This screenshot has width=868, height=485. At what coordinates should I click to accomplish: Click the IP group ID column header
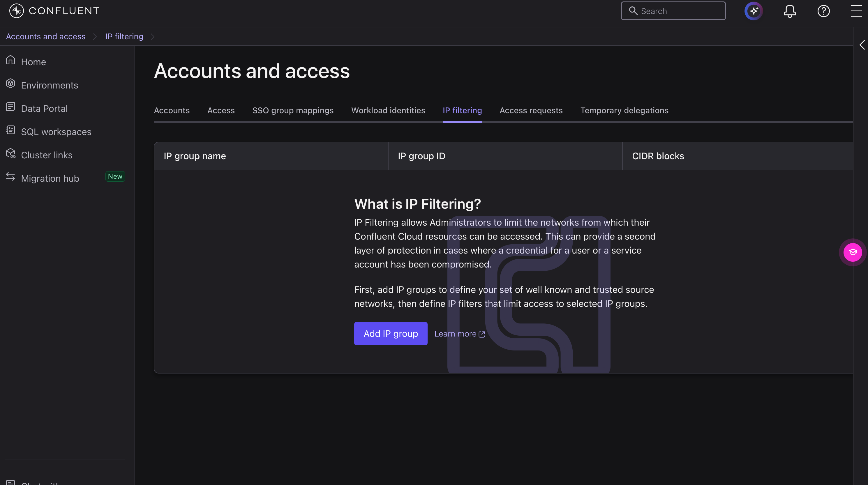[x=505, y=156]
